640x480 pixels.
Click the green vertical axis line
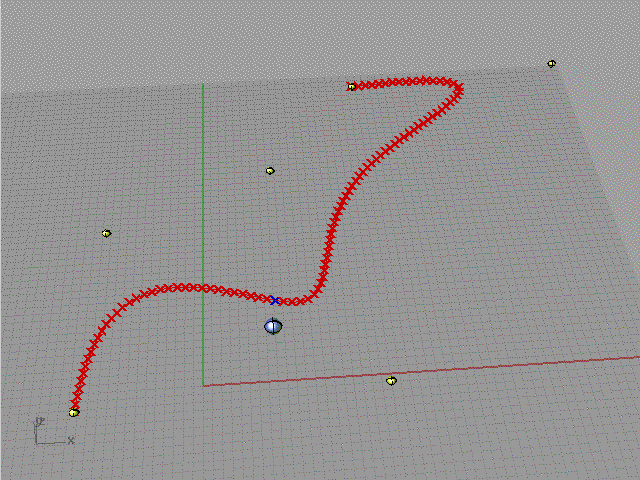[x=203, y=234]
